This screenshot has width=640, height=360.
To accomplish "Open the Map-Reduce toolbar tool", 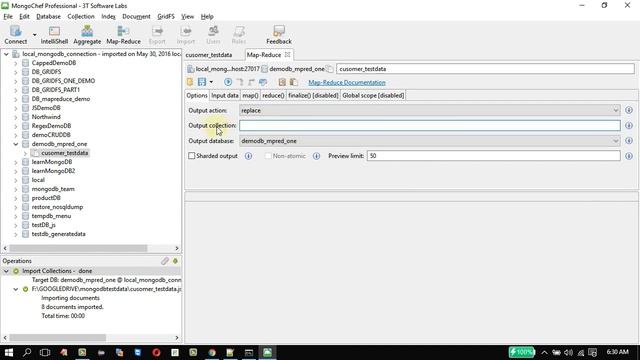I will pos(123,35).
